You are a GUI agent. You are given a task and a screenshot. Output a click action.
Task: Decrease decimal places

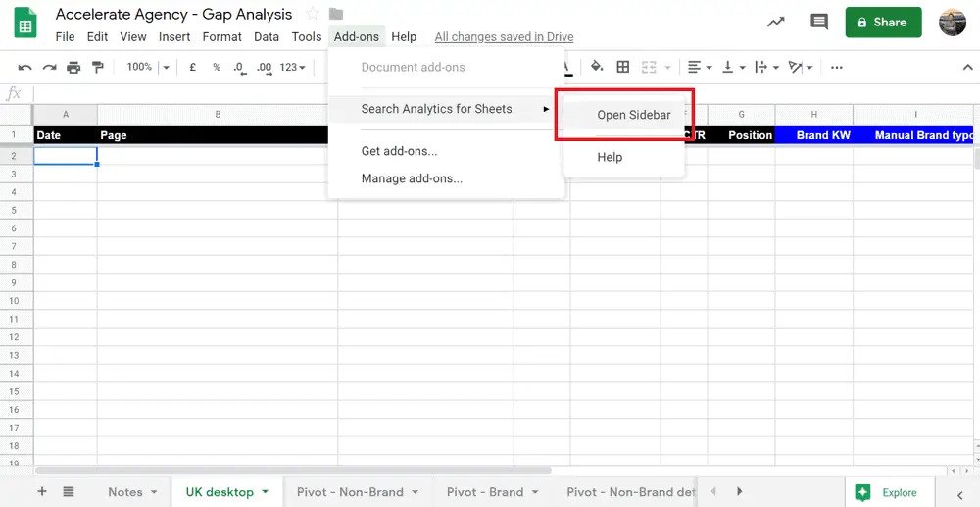[239, 67]
